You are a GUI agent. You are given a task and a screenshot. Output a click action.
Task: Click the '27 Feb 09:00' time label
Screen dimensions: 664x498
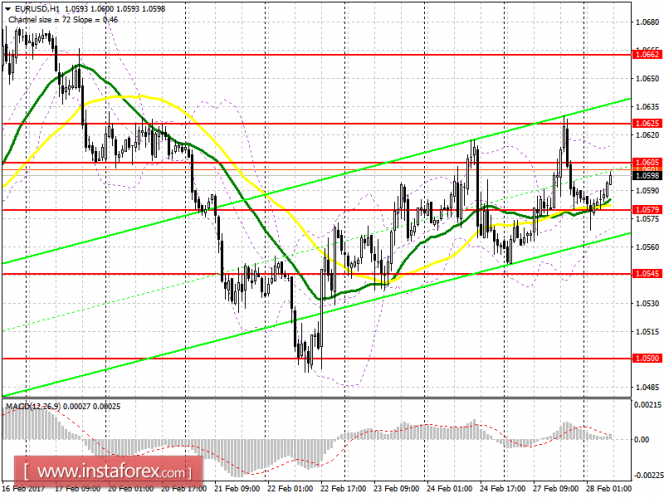pyautogui.click(x=556, y=488)
